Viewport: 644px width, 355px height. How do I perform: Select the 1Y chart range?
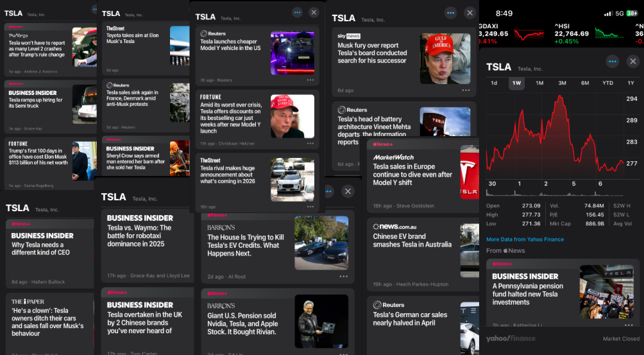click(x=631, y=83)
